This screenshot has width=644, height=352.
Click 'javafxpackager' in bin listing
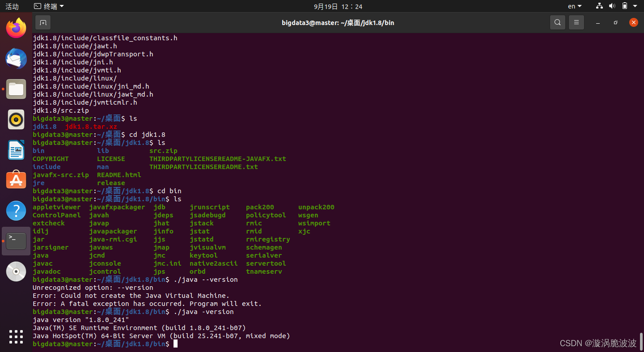pos(117,207)
